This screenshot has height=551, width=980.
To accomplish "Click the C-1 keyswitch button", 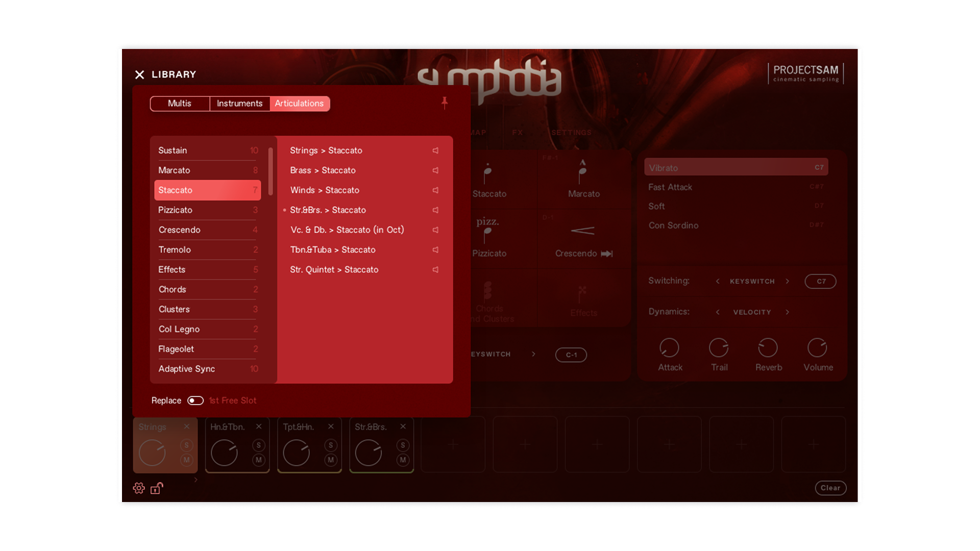I will [571, 355].
